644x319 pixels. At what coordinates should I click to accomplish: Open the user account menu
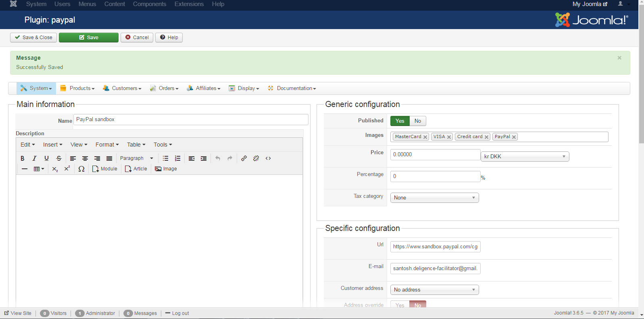[x=623, y=4]
